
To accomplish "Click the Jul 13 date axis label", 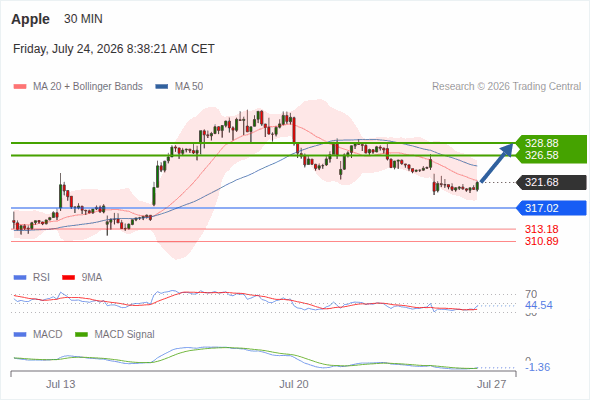I will [61, 384].
